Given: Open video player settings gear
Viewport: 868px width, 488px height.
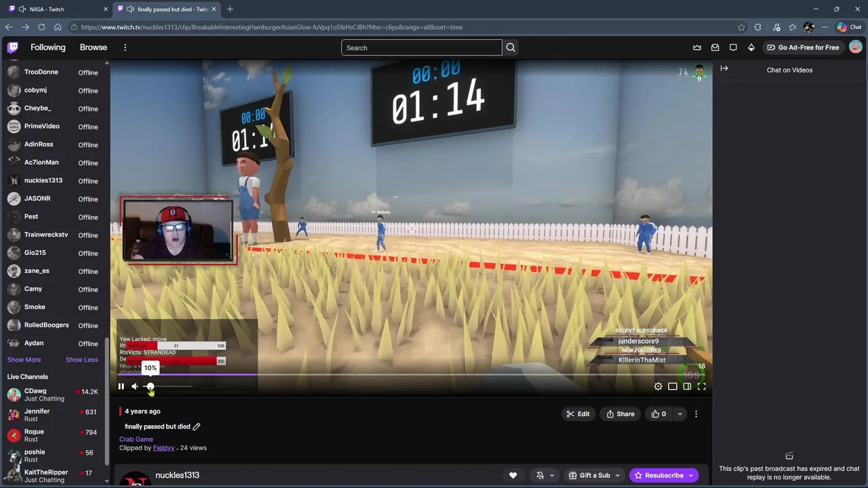Looking at the screenshot, I should (658, 386).
